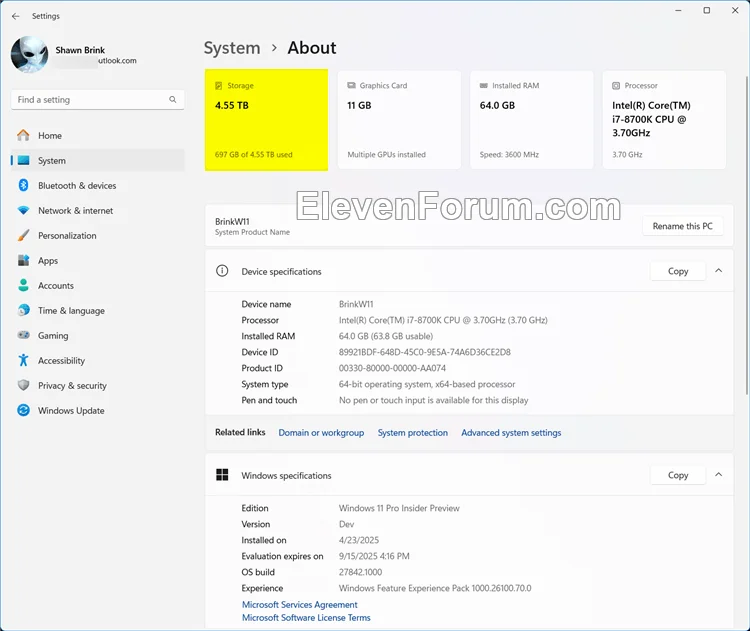
Task: Rename this PC
Action: [683, 226]
